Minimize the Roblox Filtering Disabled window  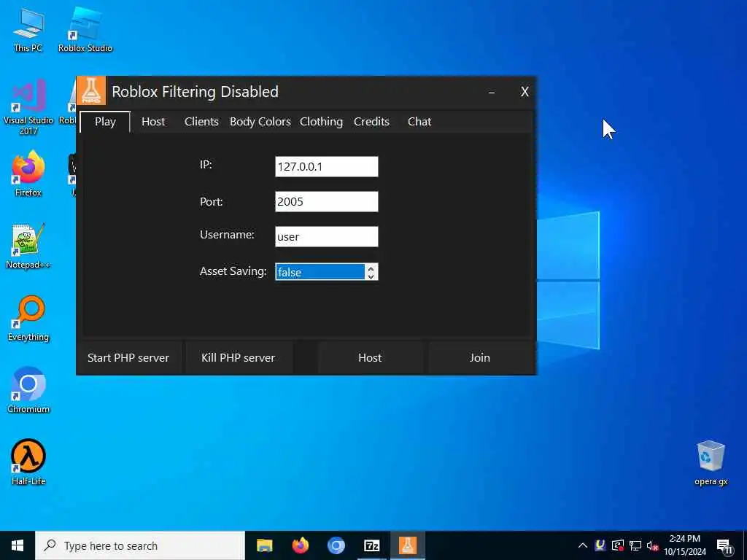pos(492,92)
